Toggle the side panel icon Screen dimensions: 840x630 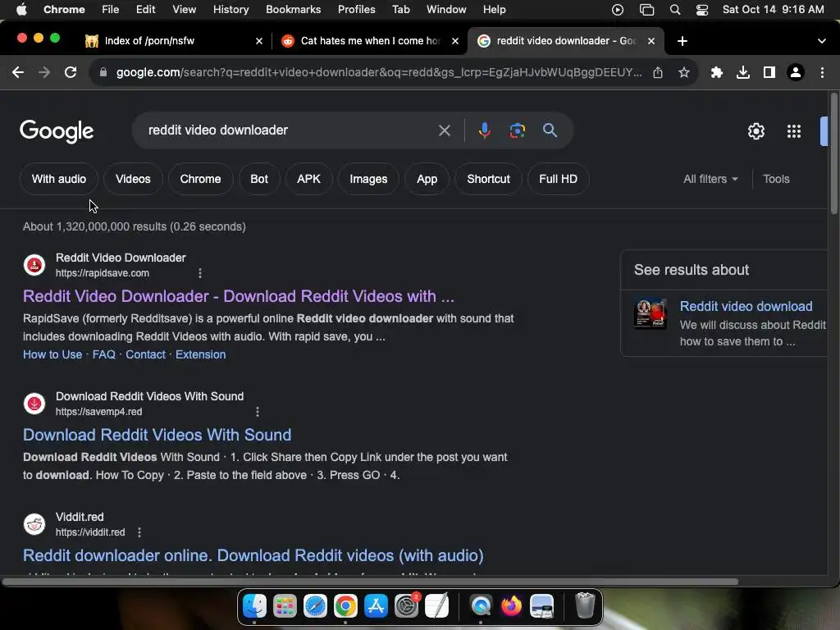769,72
